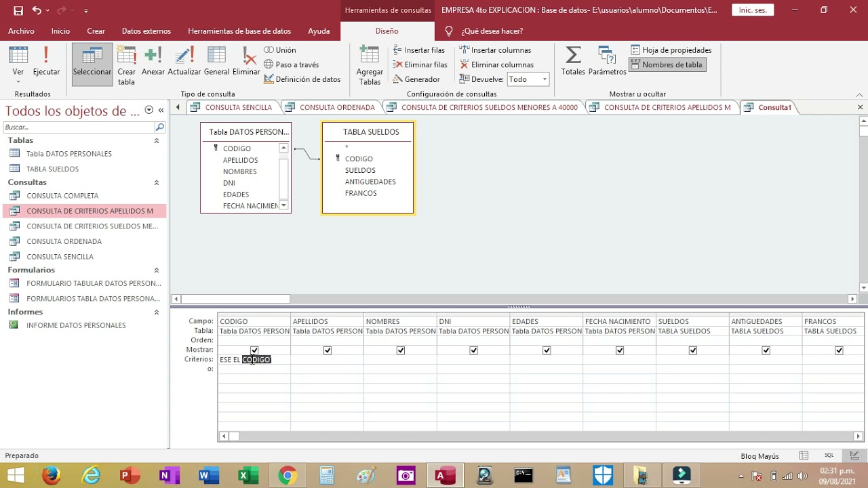
Task: Uncheck Mostrar for DNI column
Action: pyautogui.click(x=474, y=350)
